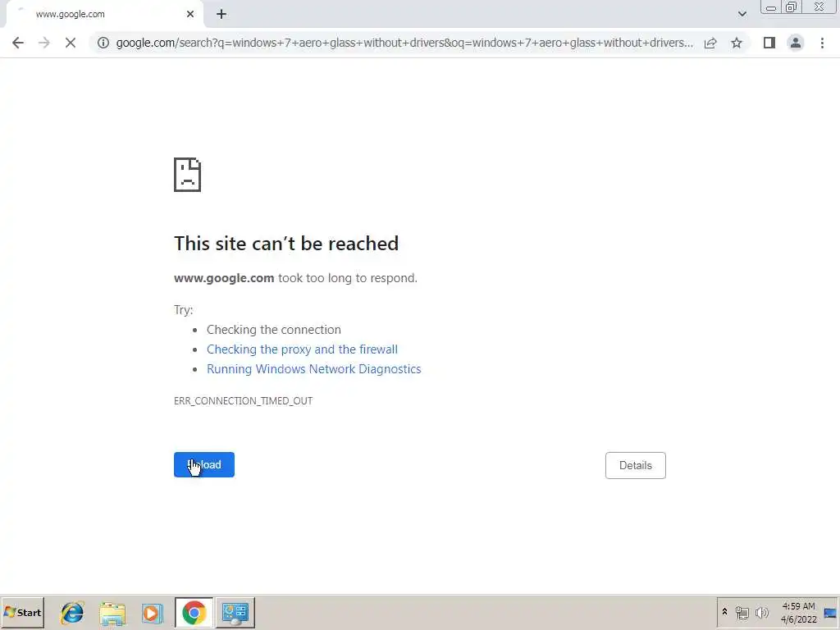Image resolution: width=840 pixels, height=630 pixels.
Task: Click the forward navigation arrow
Action: [x=44, y=43]
